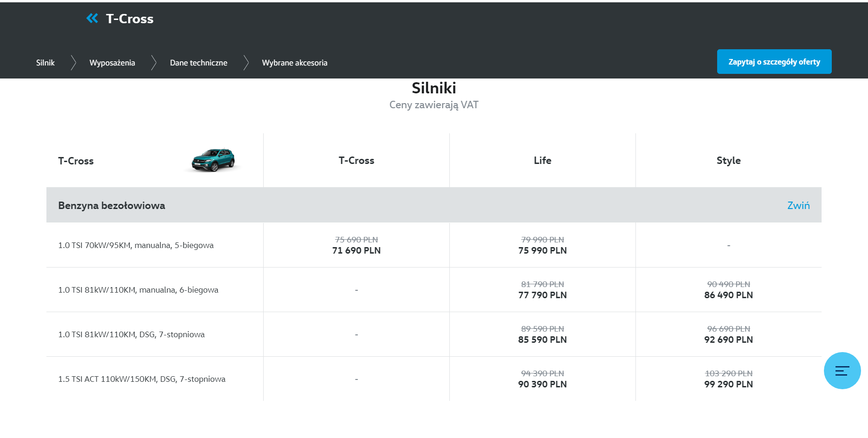Click the teal T-Cross car thumbnail

coord(214,160)
